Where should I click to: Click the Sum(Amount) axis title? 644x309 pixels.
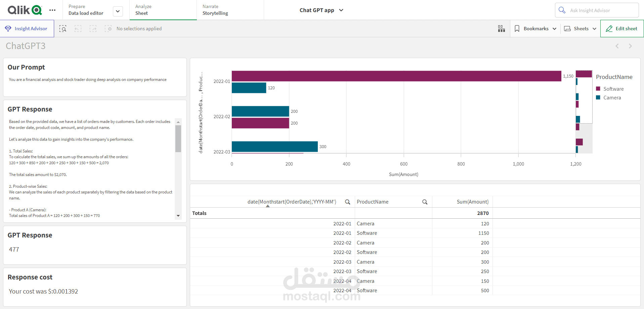point(403,174)
